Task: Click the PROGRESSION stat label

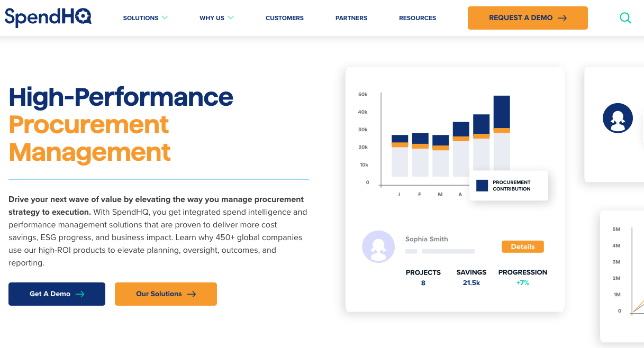Action: (523, 272)
